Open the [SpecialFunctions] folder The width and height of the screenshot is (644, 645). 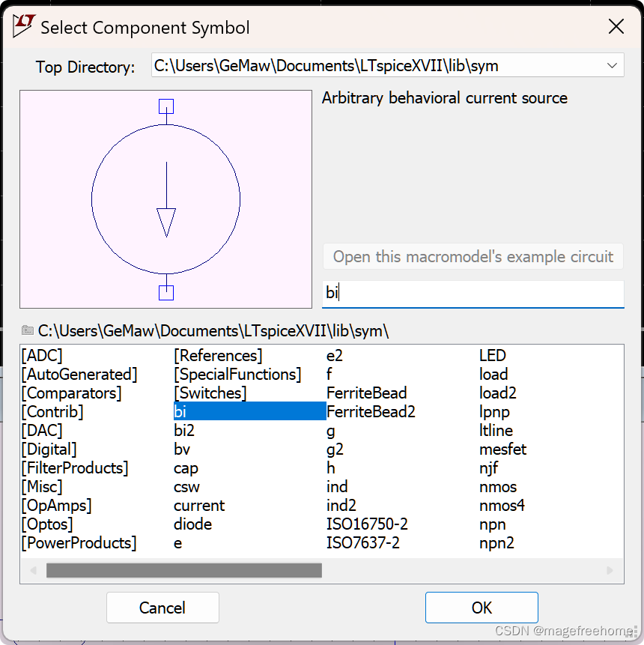pyautogui.click(x=237, y=375)
